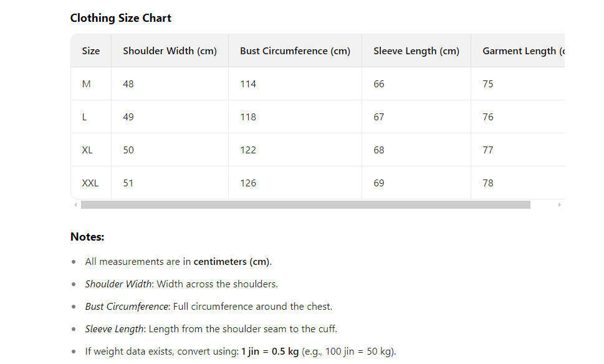Click the table's right scroll arrow
Viewport: 604px width, 364px height.
coord(559,204)
